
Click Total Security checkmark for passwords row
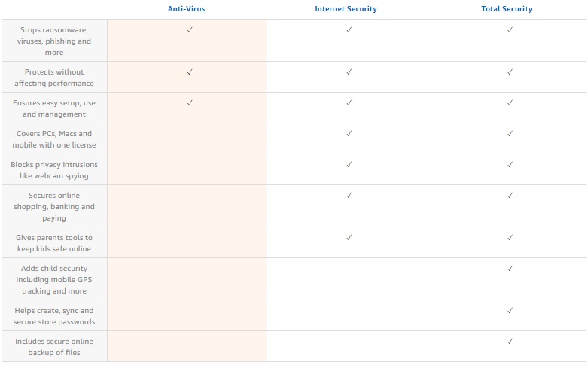[510, 310]
